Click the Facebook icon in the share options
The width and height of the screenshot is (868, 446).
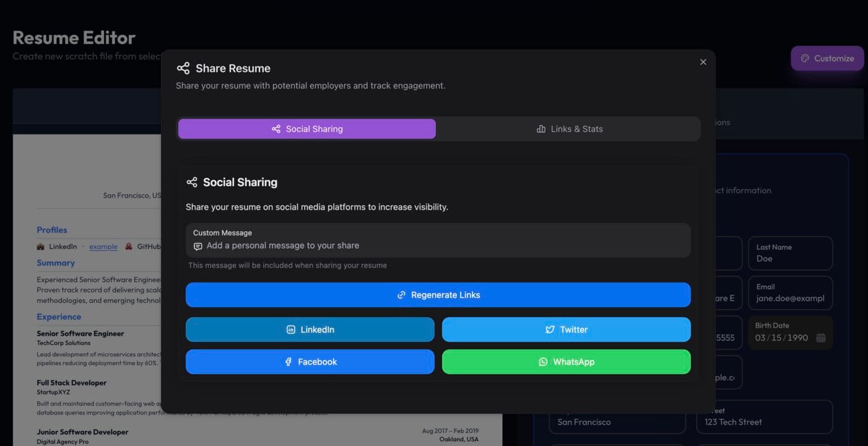coord(287,361)
